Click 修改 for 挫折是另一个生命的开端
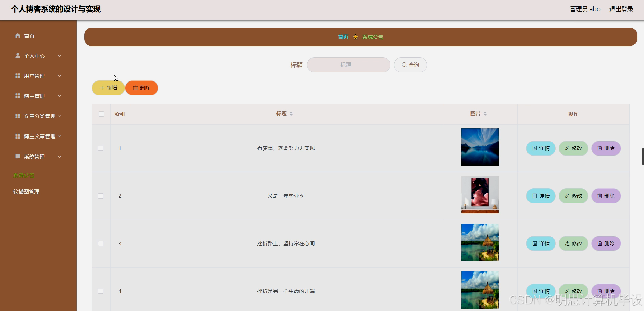Image resolution: width=644 pixels, height=311 pixels. tap(573, 291)
